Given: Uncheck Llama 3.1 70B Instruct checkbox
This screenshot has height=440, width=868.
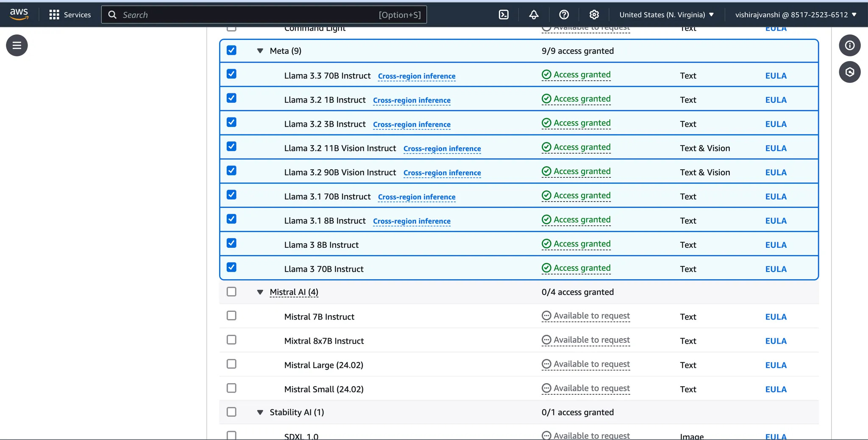Looking at the screenshot, I should coord(231,195).
